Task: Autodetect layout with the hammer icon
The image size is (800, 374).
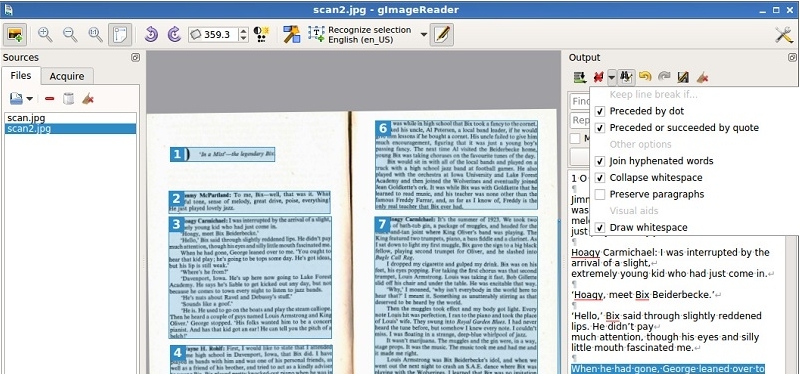Action: tap(291, 35)
